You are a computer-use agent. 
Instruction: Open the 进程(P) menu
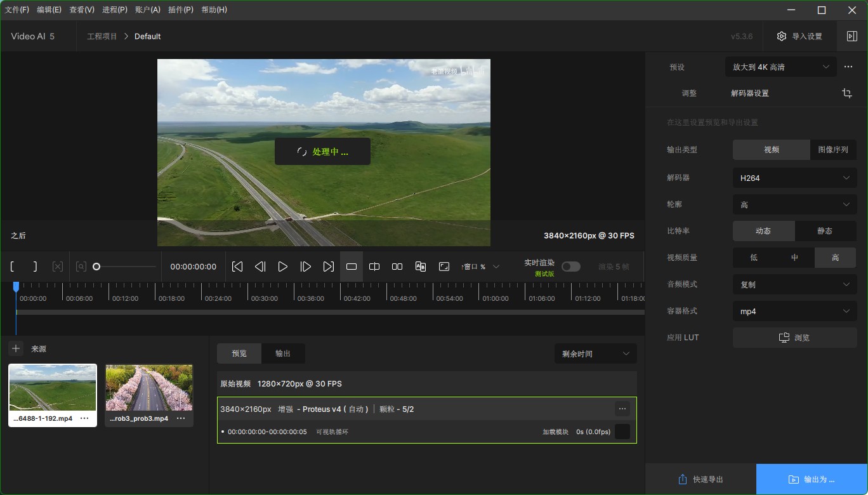coord(115,10)
